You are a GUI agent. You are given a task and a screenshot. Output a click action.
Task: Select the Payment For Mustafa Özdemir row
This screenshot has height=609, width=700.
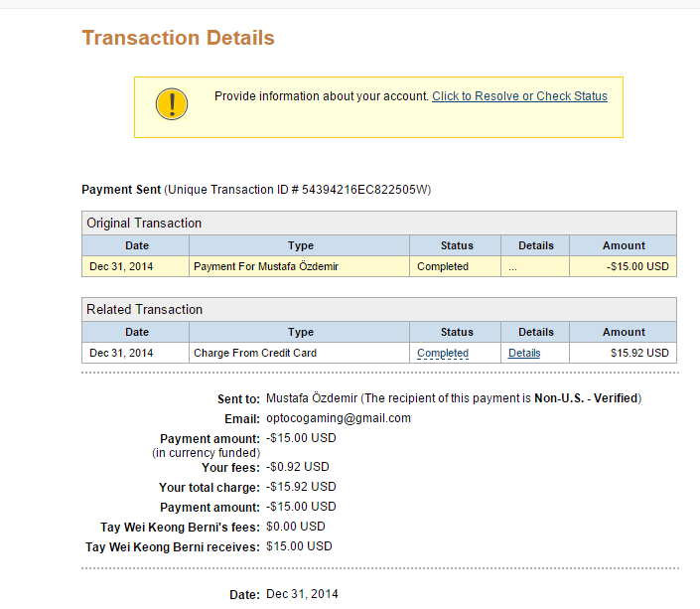[379, 266]
